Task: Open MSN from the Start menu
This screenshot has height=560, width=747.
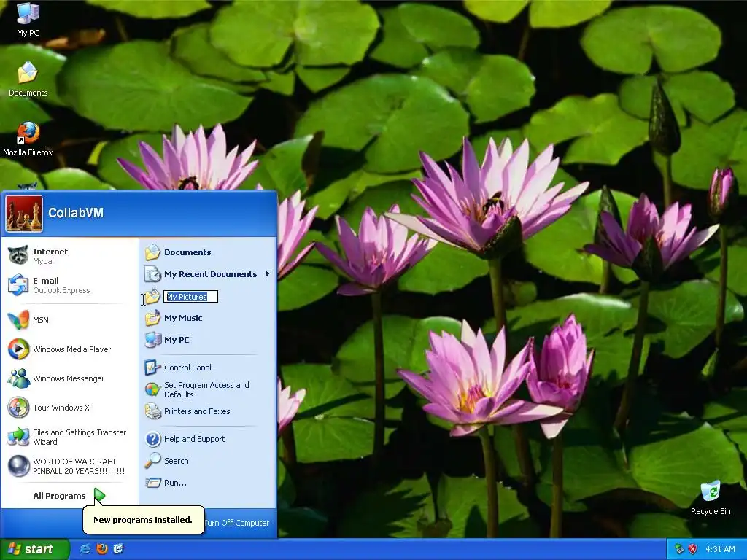Action: point(70,320)
